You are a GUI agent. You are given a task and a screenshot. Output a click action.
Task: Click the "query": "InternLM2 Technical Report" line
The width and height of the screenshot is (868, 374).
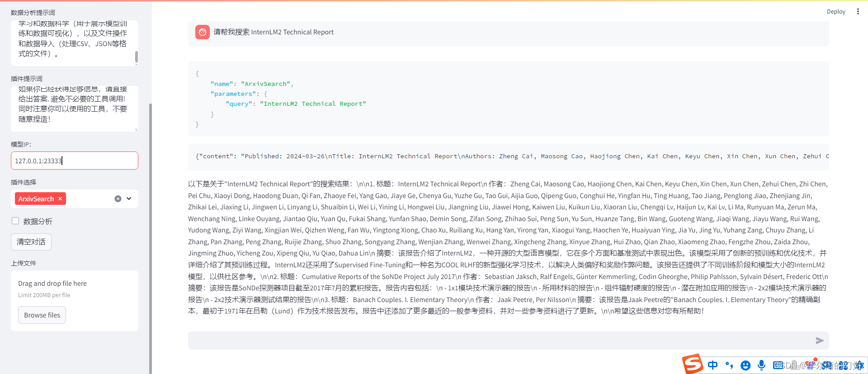296,104
